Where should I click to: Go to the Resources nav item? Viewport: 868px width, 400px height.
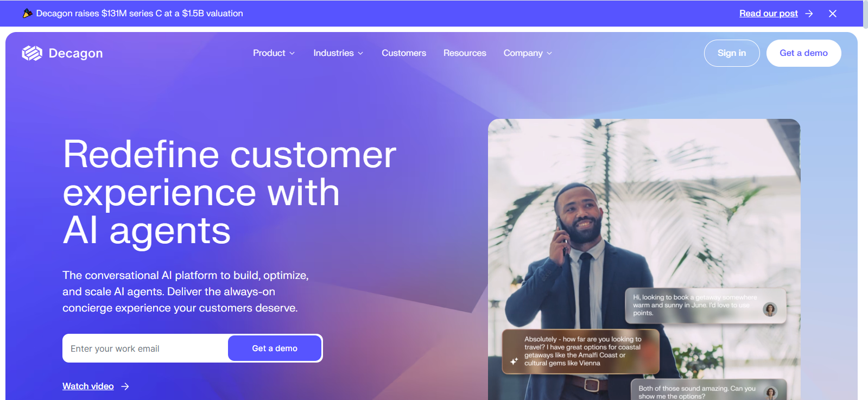(x=465, y=53)
